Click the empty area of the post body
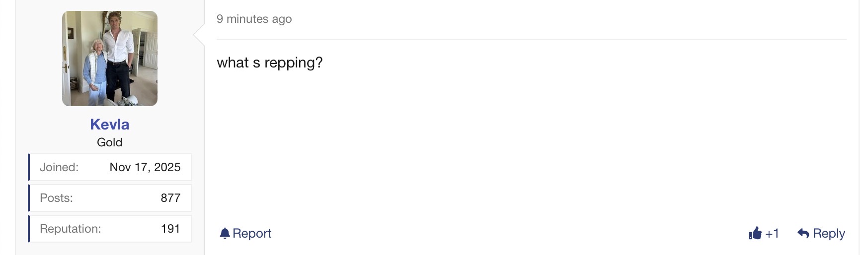 tap(497, 149)
